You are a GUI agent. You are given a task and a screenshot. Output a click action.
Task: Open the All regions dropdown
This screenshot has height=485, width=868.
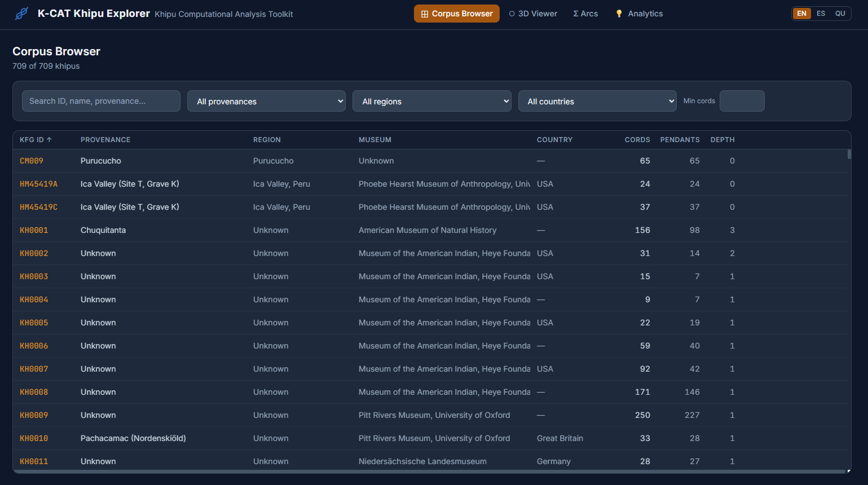pos(431,102)
